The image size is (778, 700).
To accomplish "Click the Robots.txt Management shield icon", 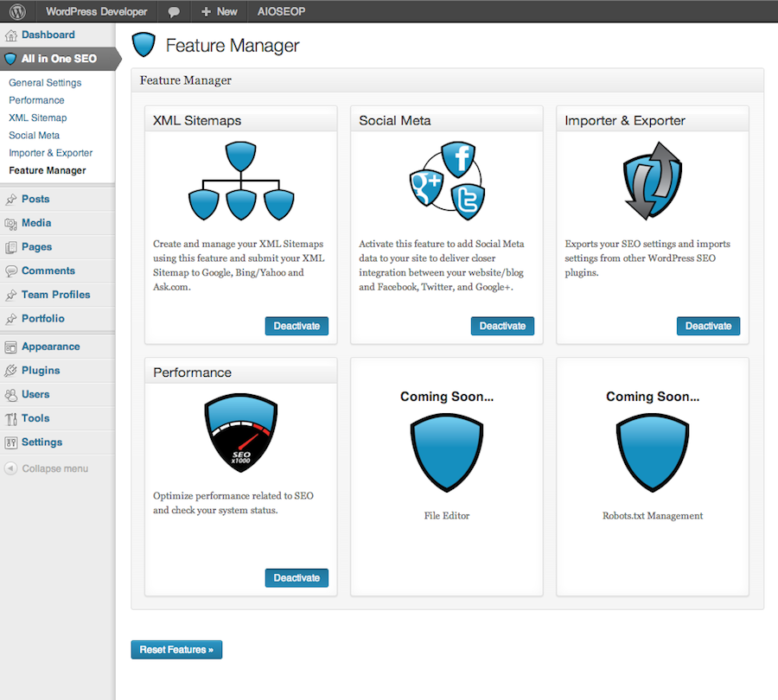I will click(653, 453).
